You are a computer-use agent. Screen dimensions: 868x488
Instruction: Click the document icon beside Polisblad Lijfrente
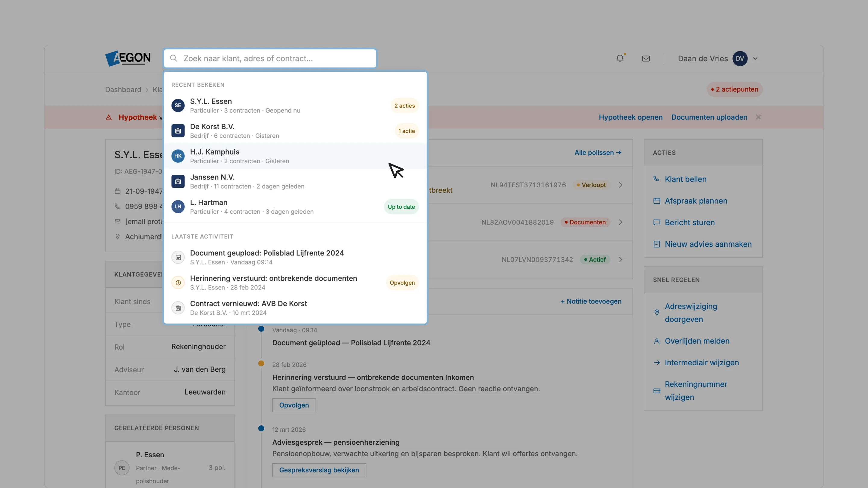point(178,258)
